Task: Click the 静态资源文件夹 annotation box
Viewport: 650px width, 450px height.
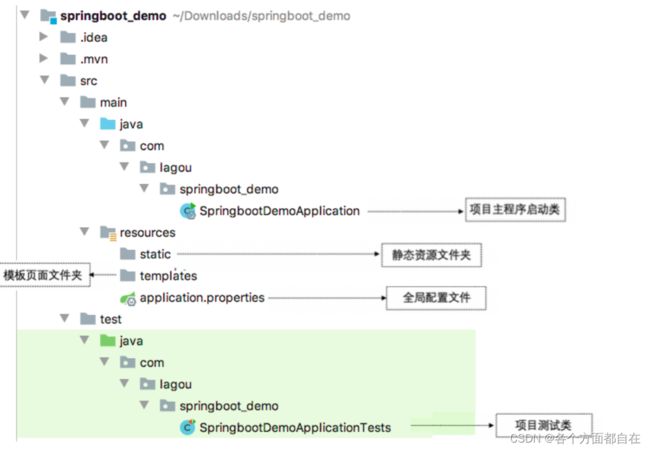Action: pyautogui.click(x=430, y=254)
